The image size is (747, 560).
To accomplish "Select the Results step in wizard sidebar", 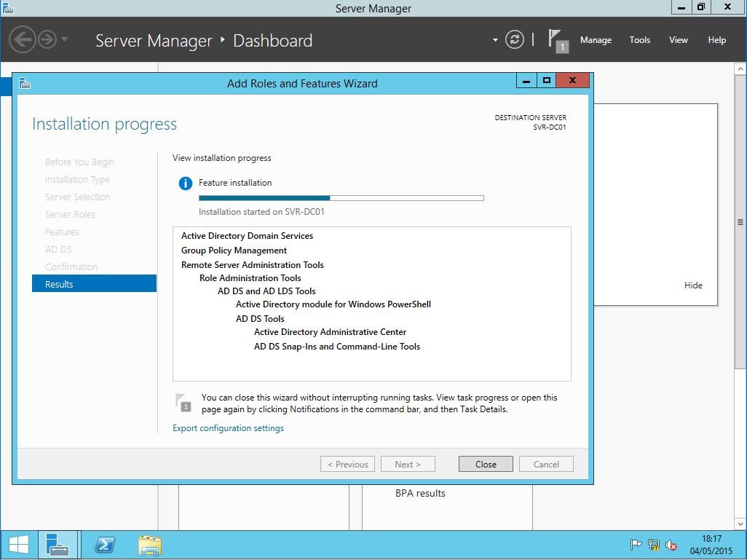I will (94, 284).
